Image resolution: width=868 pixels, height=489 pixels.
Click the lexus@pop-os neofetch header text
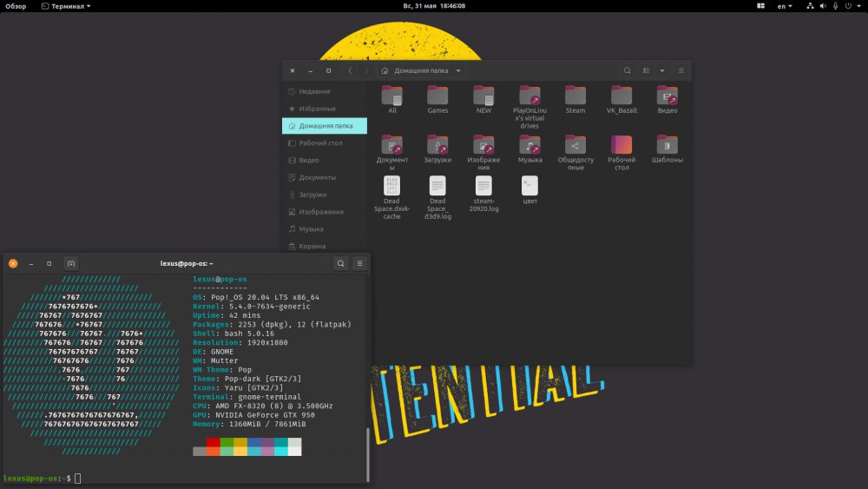(x=220, y=279)
